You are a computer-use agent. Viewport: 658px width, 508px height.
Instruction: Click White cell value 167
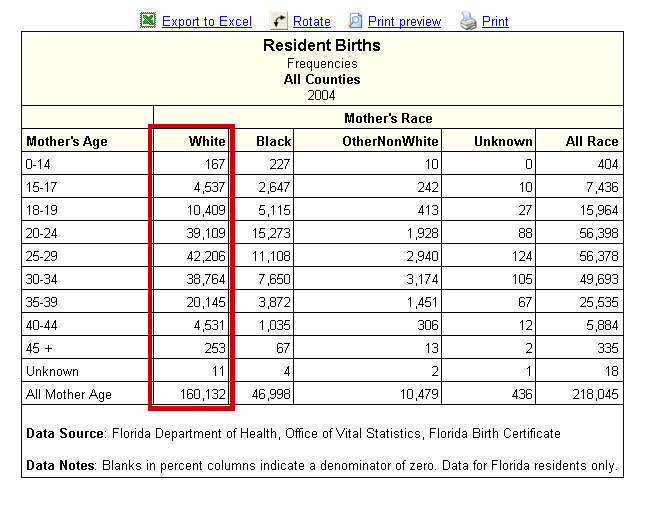point(215,164)
